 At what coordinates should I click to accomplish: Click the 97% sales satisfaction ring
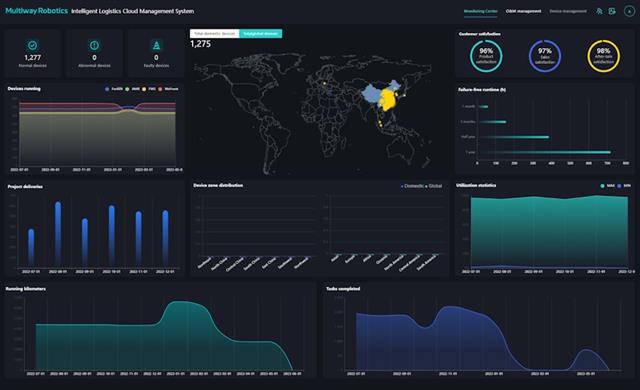(545, 56)
